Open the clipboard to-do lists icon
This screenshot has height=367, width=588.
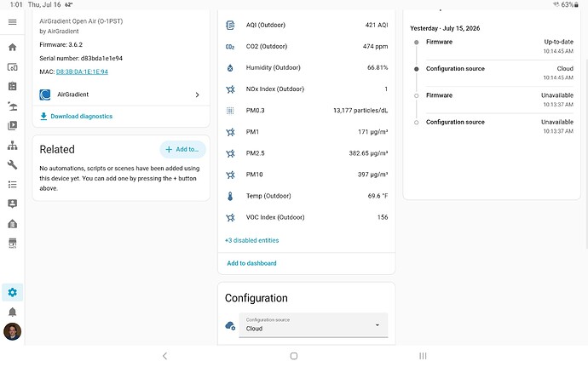coord(13,86)
